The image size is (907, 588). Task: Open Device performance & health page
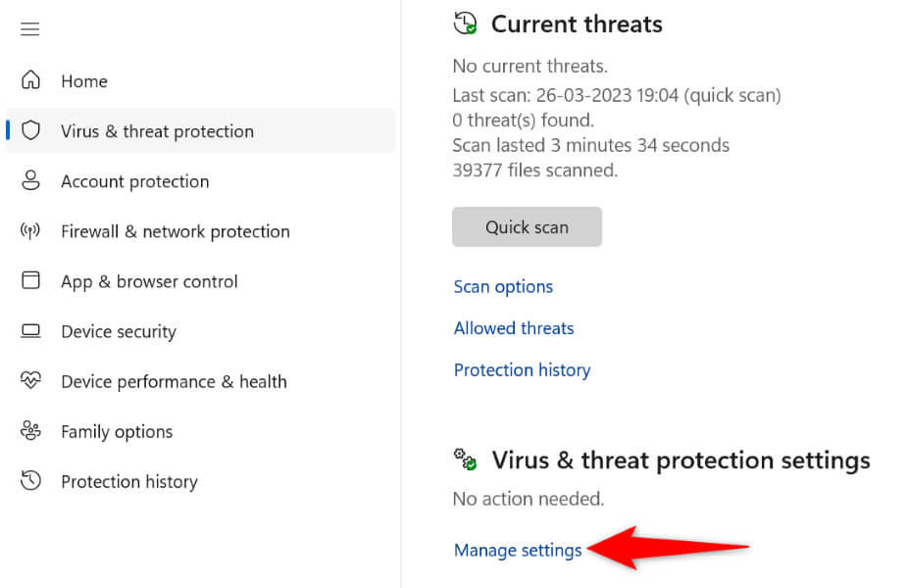(x=174, y=381)
